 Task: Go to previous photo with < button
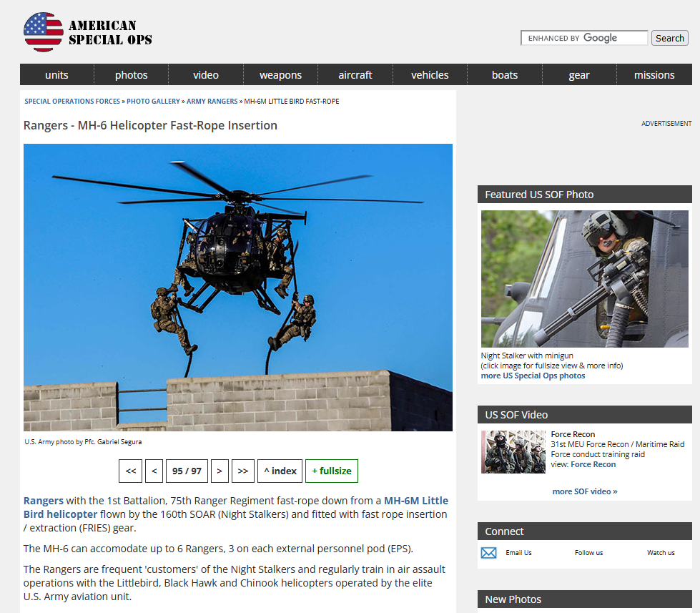[x=154, y=471]
